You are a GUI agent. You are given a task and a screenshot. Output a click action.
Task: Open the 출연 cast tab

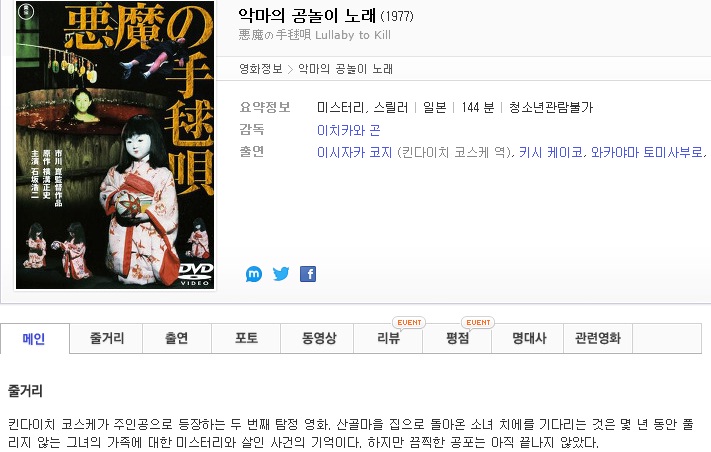pos(177,338)
